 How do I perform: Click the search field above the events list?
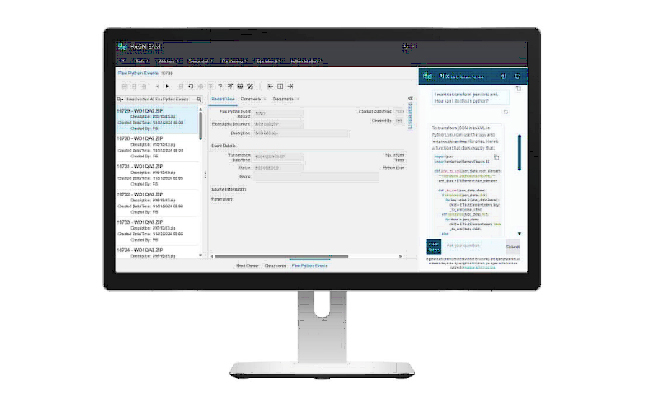click(160, 99)
